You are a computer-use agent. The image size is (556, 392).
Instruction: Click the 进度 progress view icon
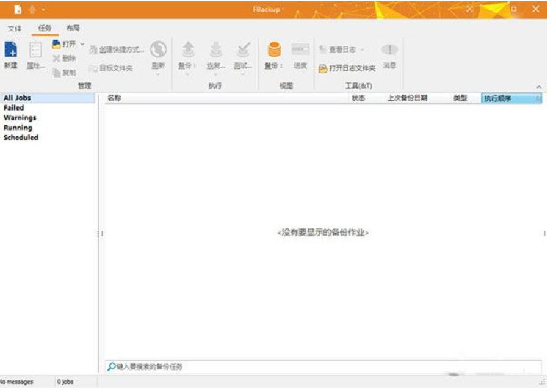[300, 49]
